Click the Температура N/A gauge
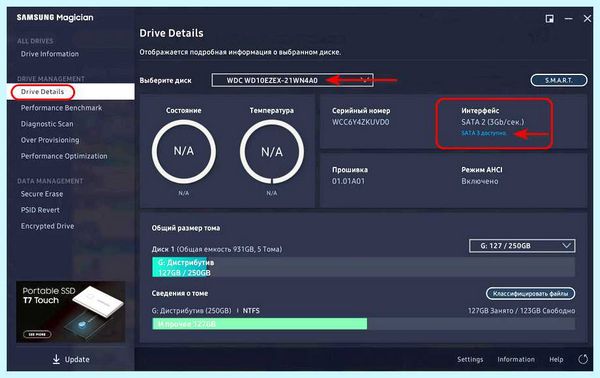 coord(272,152)
